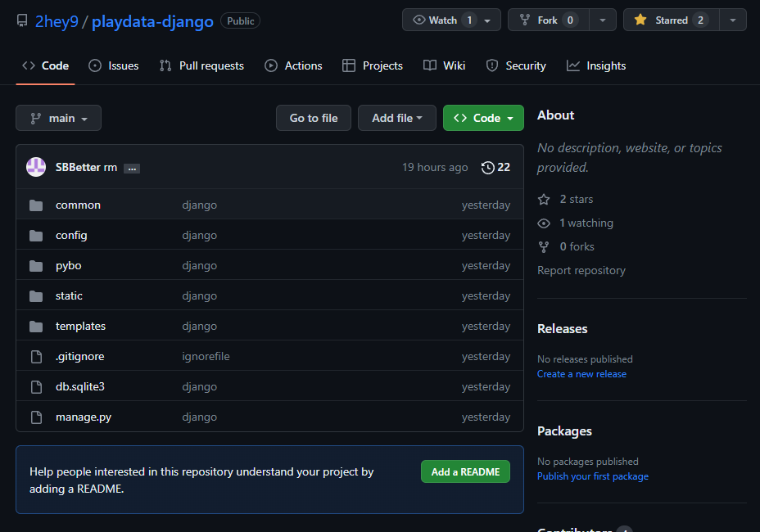Open the common folder
Viewport: 760px width, 532px height.
coord(78,205)
